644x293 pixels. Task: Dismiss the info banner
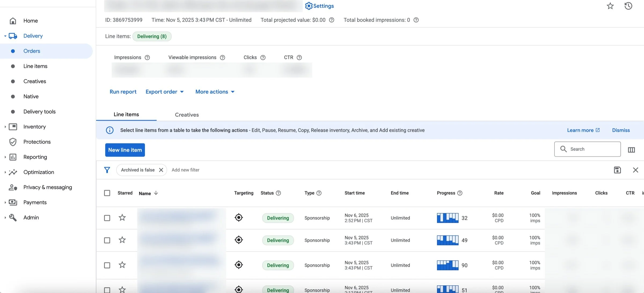tap(621, 130)
